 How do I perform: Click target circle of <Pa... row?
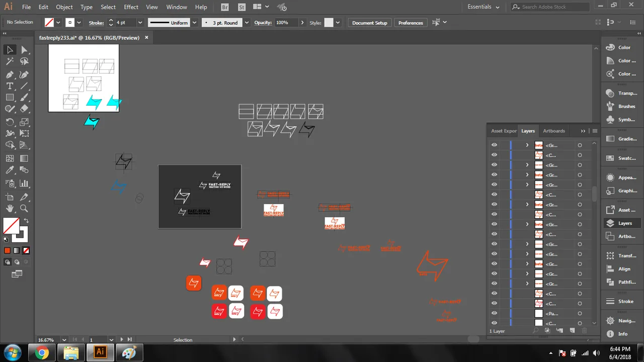(x=580, y=313)
